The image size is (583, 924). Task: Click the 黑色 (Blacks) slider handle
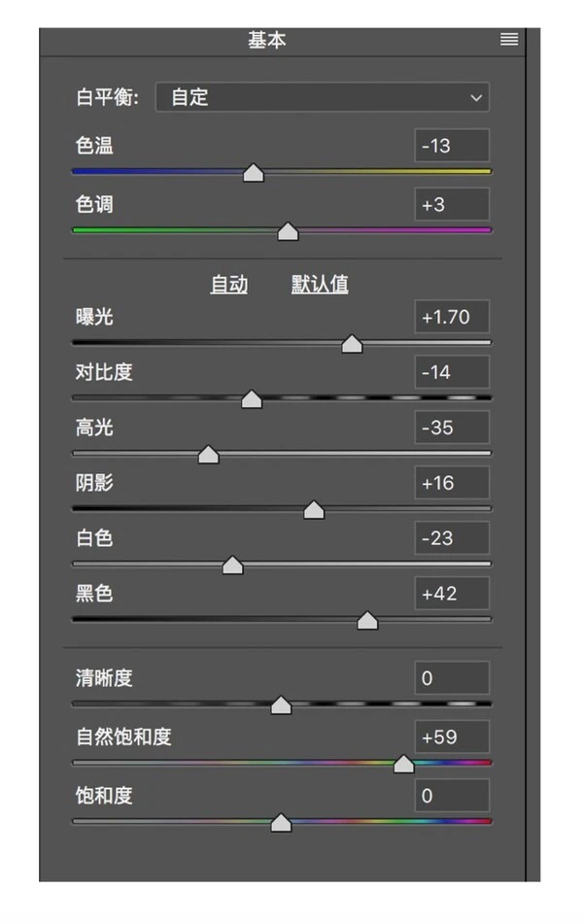coord(366,620)
